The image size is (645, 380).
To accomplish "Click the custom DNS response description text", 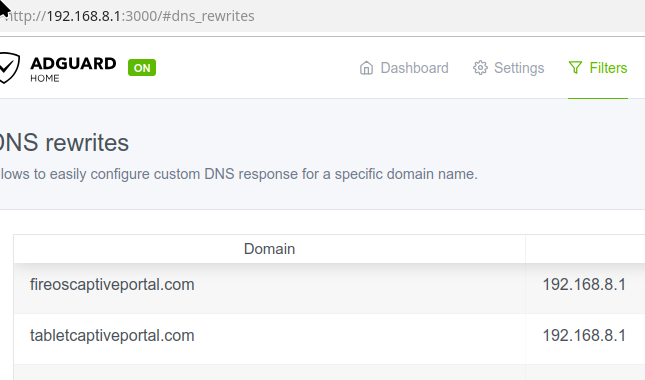I will [239, 174].
